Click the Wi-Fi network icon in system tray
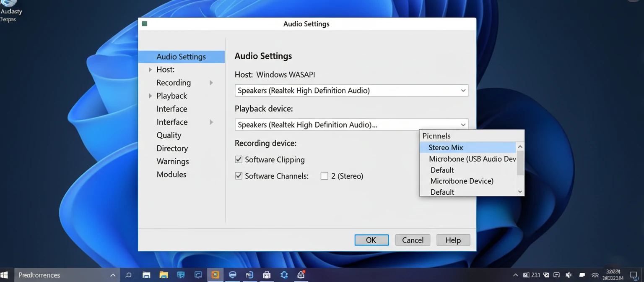 point(595,275)
